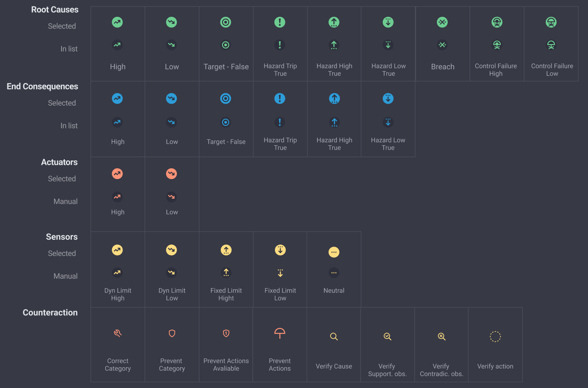Viewport: 588px width, 388px height.
Task: Click selected Root Causes Hazard Trip True icon
Action: pos(280,22)
